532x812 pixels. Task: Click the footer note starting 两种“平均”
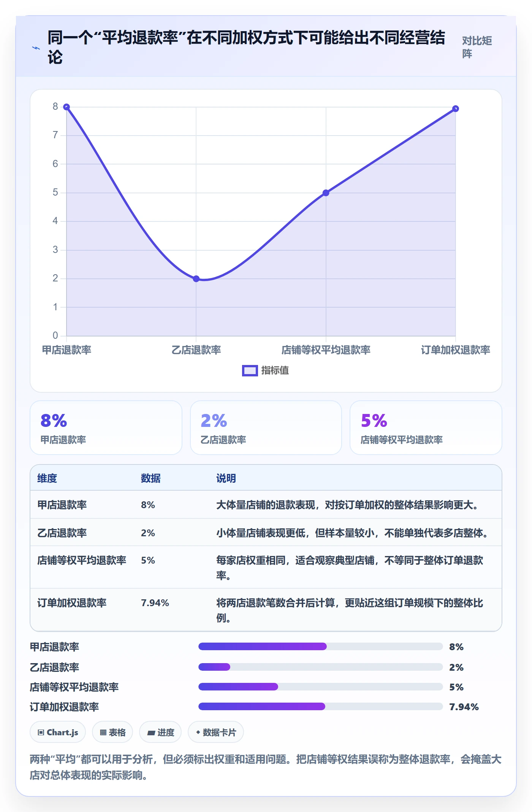point(266,767)
